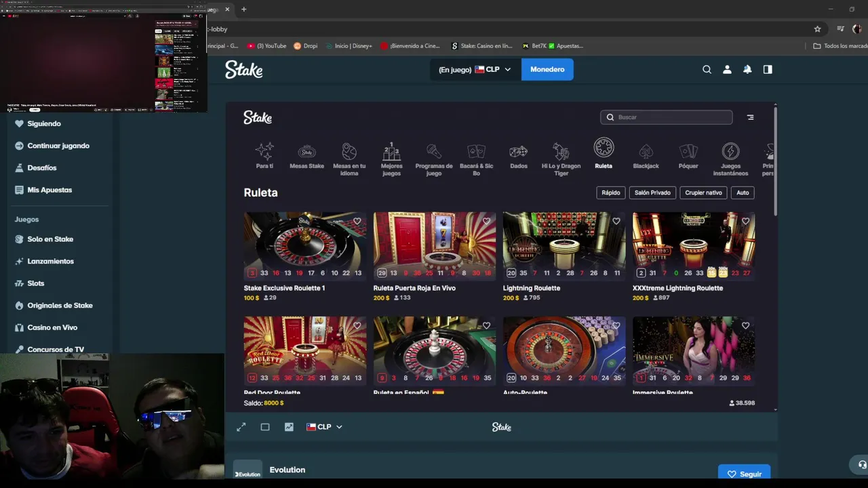Viewport: 868px width, 488px height.
Task: Toggle the Salón Privado filter
Action: tap(652, 192)
